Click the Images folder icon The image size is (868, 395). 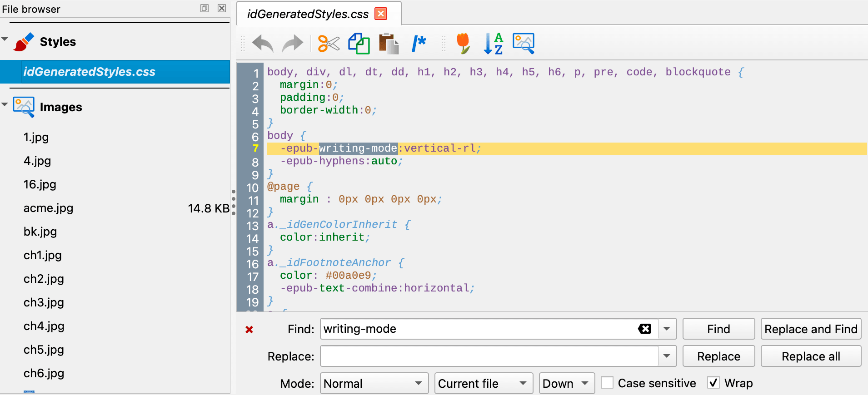point(24,107)
